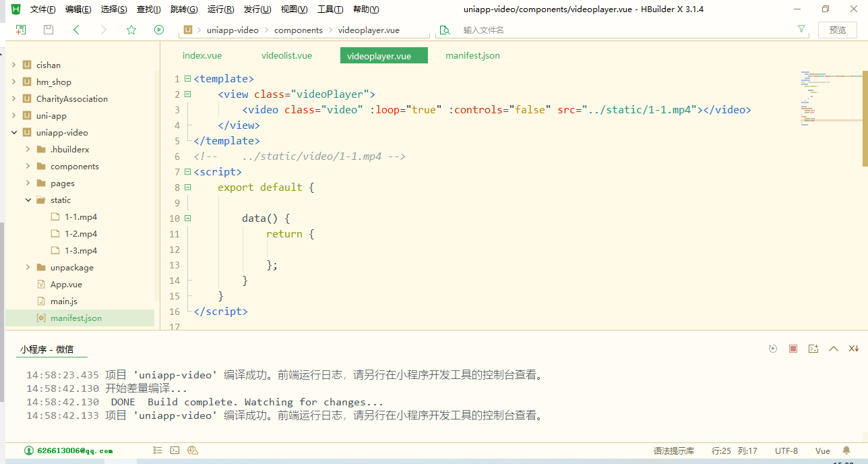Expand the unpackage folder
This screenshot has width=868, height=464.
click(28, 268)
